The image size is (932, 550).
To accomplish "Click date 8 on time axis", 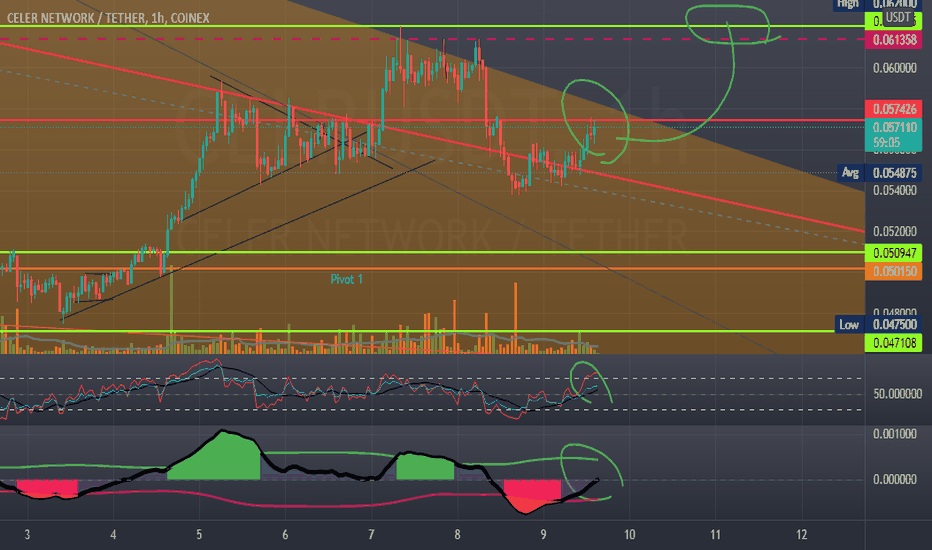I will [x=457, y=535].
